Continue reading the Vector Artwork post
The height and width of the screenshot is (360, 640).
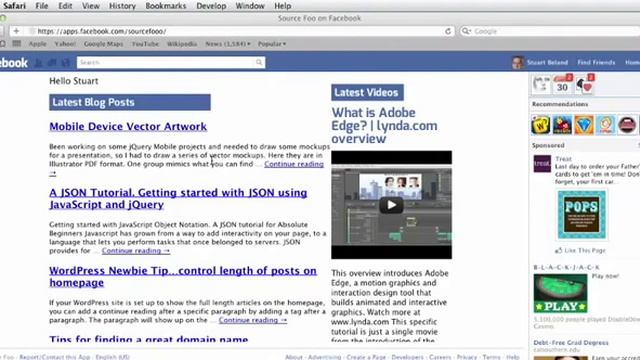[294, 164]
